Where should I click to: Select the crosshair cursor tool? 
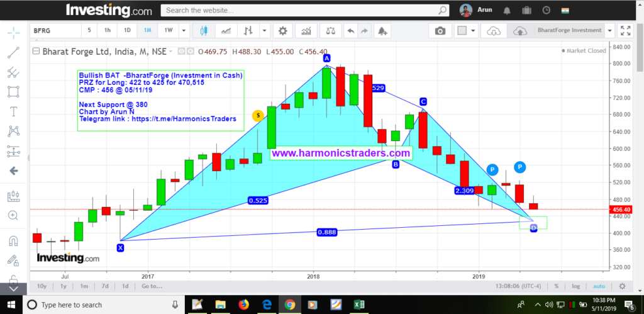tap(14, 33)
